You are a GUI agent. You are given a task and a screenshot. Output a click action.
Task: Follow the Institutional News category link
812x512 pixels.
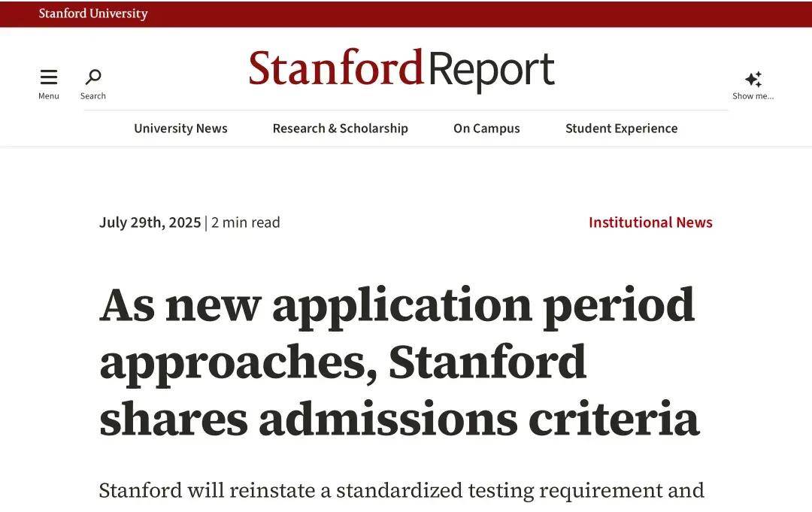(650, 222)
